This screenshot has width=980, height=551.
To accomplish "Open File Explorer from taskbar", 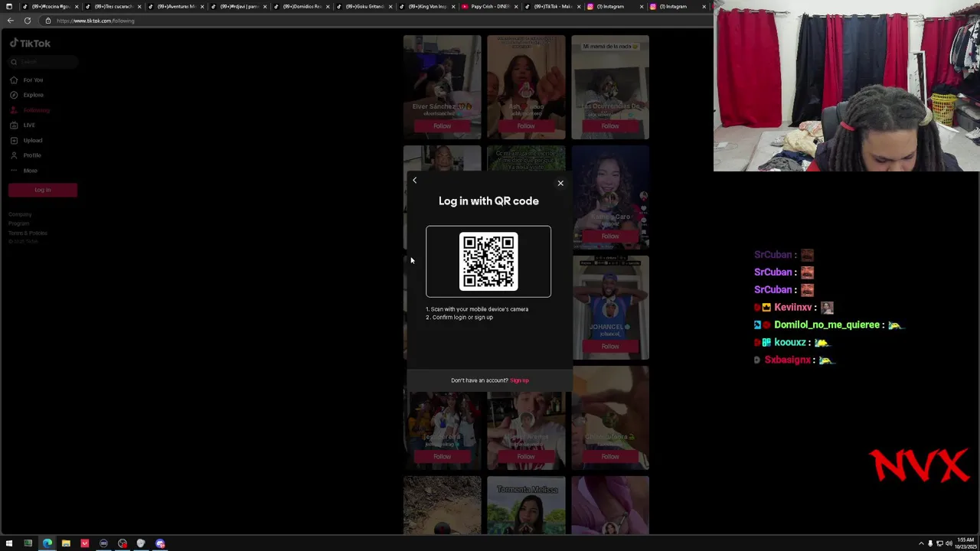I will coord(66,543).
